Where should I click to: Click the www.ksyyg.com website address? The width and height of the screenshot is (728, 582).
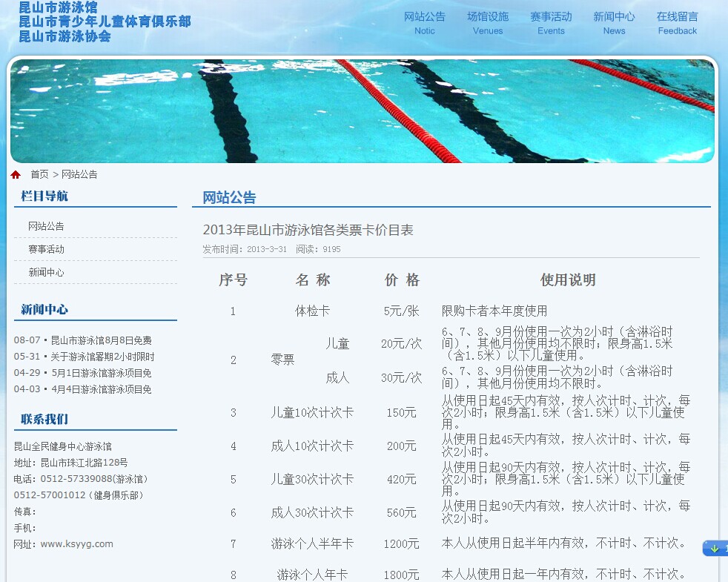click(76, 544)
